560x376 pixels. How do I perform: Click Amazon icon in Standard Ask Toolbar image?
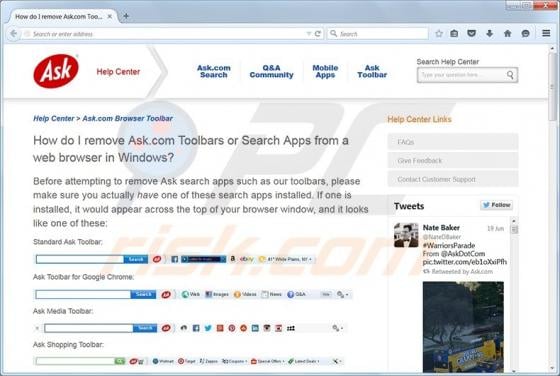[x=232, y=259]
